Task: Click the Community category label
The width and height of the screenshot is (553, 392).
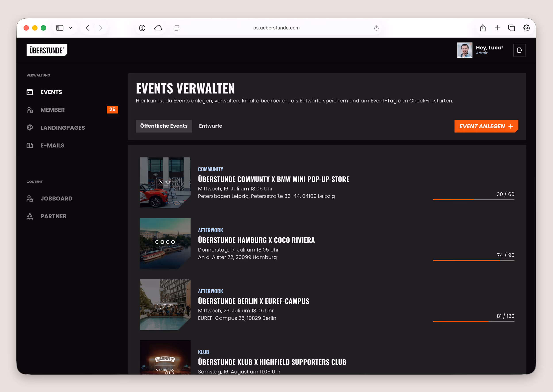Action: click(211, 169)
